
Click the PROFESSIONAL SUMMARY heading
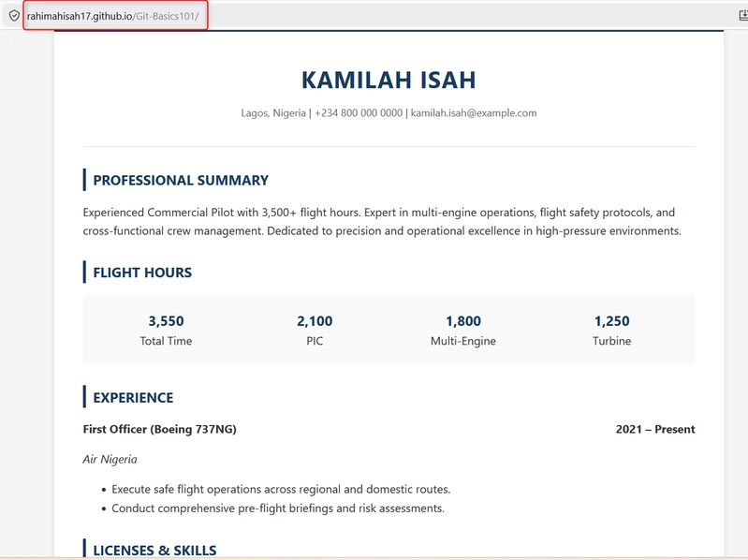pos(181,181)
